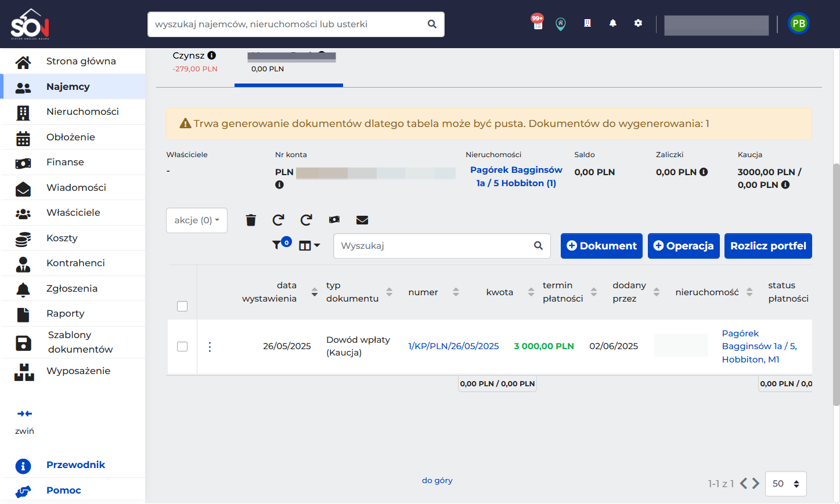Sort the table by kwota column
This screenshot has height=504, width=840.
531,292
